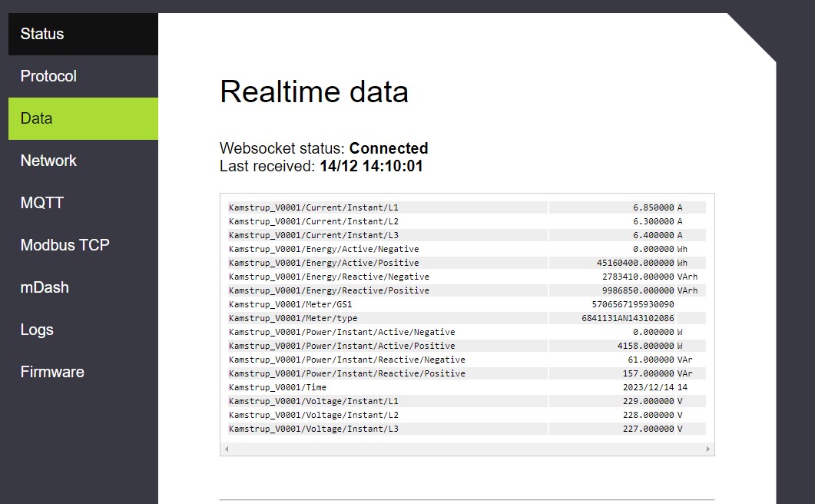Click Kamstrup_V0001/Energy/Active/Positive topic
The height and width of the screenshot is (504, 815).
324,263
